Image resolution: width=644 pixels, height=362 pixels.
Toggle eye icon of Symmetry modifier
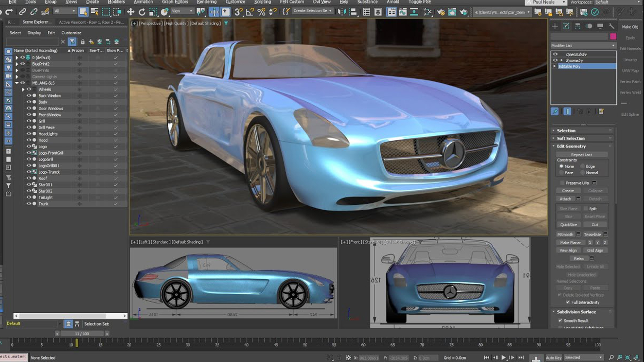[x=555, y=60]
